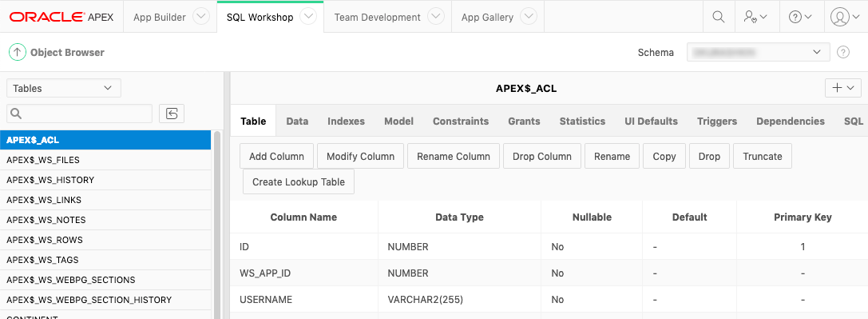The width and height of the screenshot is (868, 319).
Task: Expand the SQL Workshop dropdown chevron
Action: [x=307, y=17]
